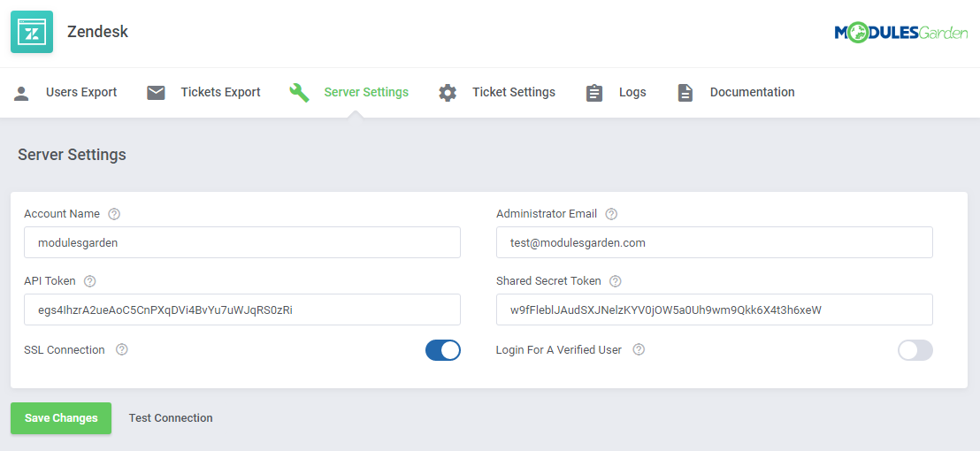Screen dimensions: 980x451
Task: Disable the SSL Connection toggle
Action: (x=443, y=350)
